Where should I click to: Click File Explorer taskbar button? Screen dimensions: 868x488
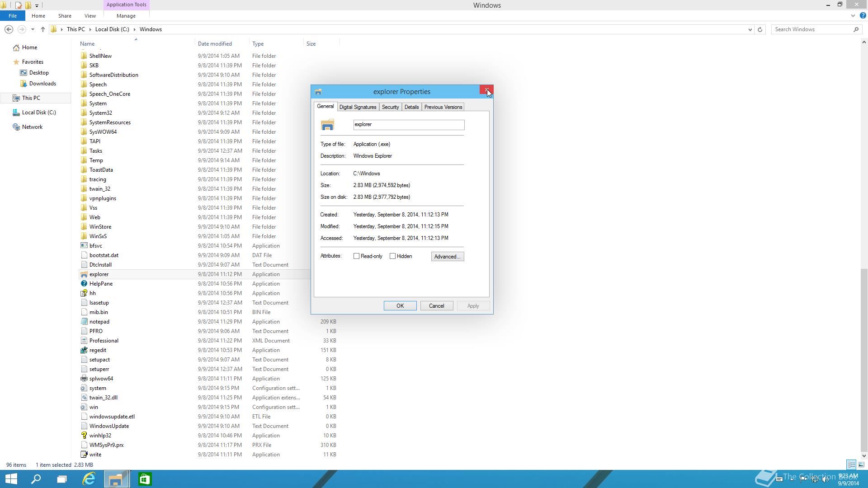click(x=116, y=479)
